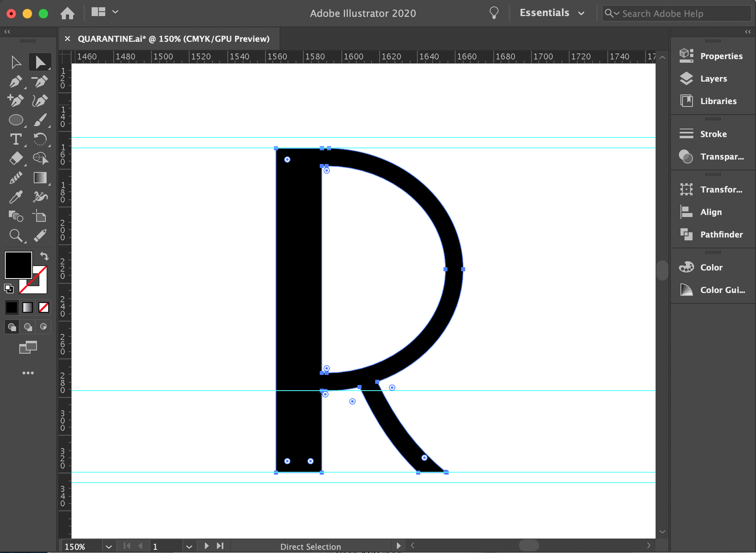The image size is (756, 553).
Task: Click the Gradient tool
Action: coord(40,178)
